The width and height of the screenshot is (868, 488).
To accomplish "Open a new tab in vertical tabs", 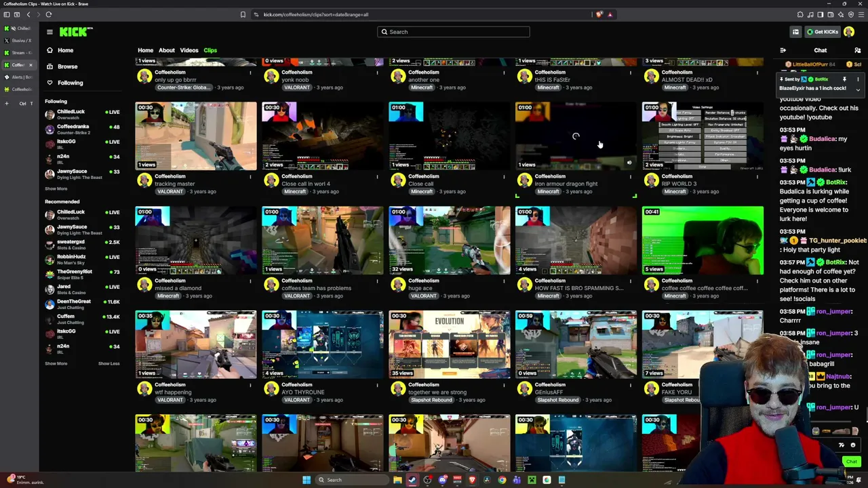I will (x=7, y=104).
